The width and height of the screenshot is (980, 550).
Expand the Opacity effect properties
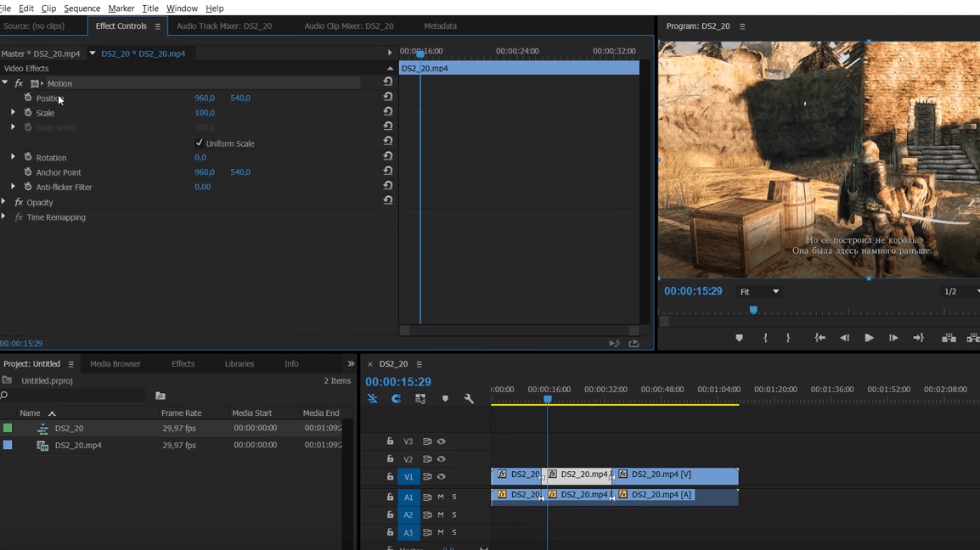4,202
